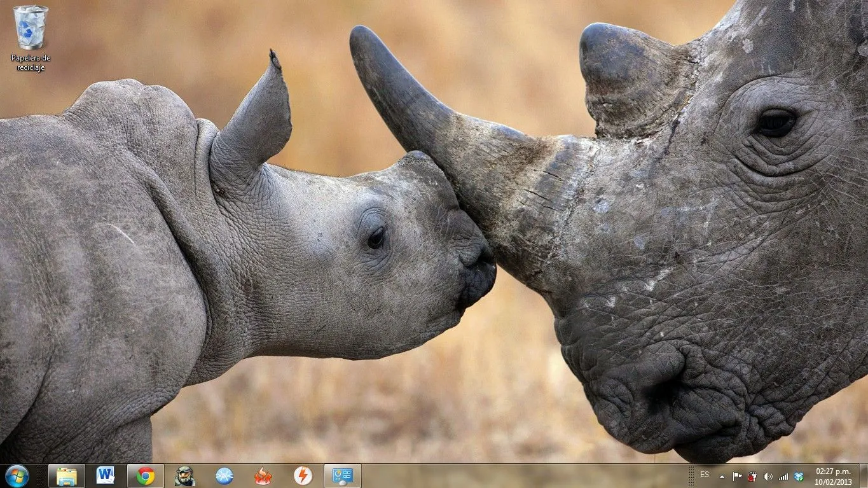
Task: Open the volume slider via the speaker icon
Action: [768, 476]
